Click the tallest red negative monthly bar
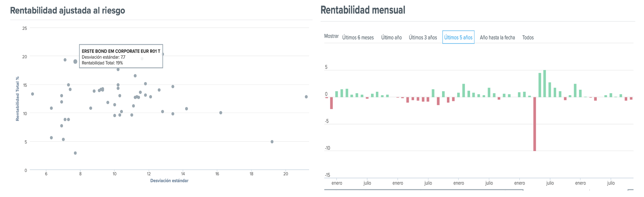644x197 pixels. click(534, 124)
